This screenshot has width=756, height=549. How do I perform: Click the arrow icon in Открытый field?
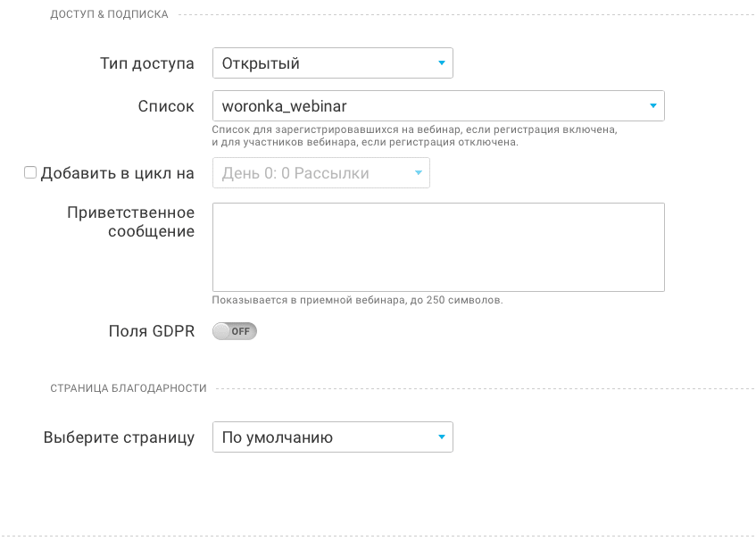(441, 63)
